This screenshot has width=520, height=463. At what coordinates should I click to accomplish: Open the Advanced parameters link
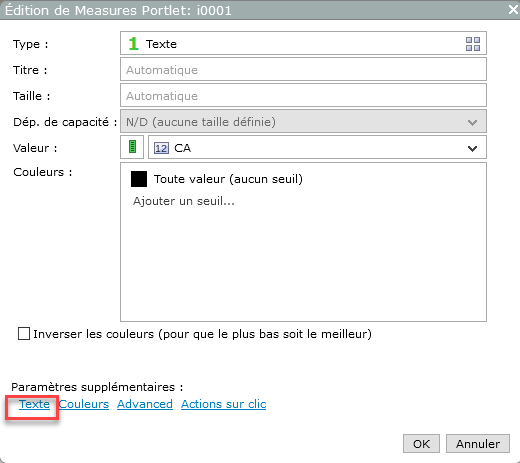(145, 404)
